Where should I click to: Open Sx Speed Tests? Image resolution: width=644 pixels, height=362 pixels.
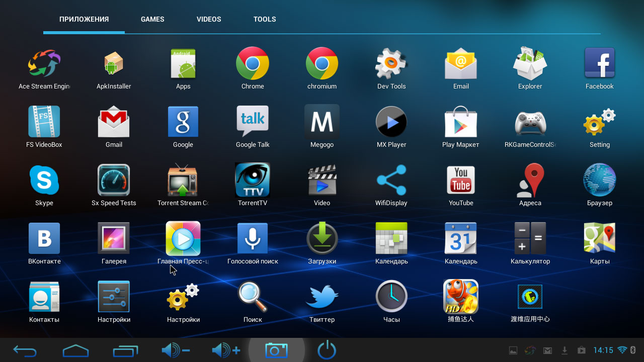click(x=114, y=180)
